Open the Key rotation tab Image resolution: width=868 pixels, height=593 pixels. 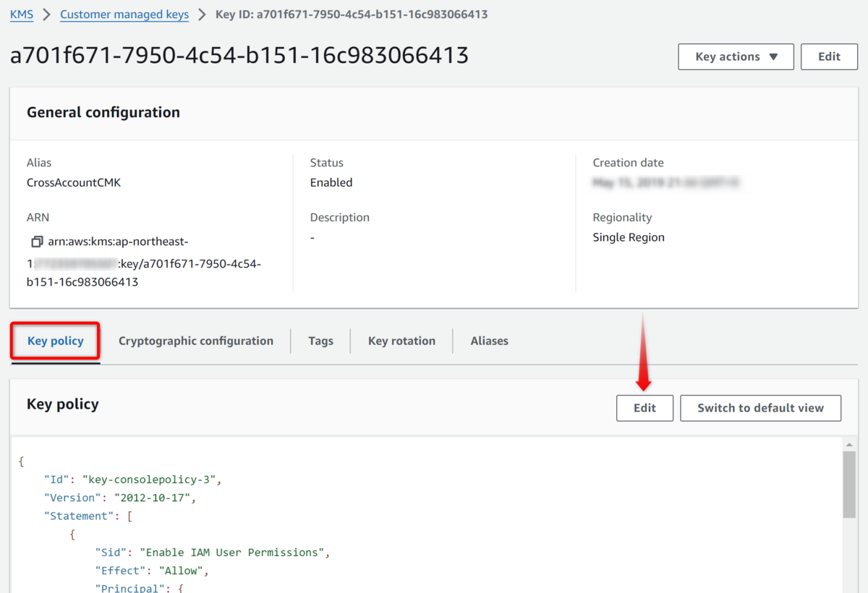coord(401,341)
